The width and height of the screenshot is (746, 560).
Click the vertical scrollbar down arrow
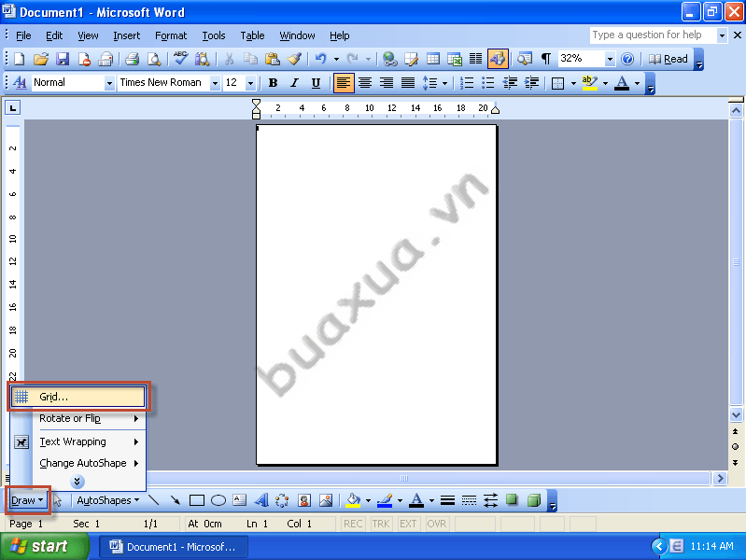click(736, 415)
